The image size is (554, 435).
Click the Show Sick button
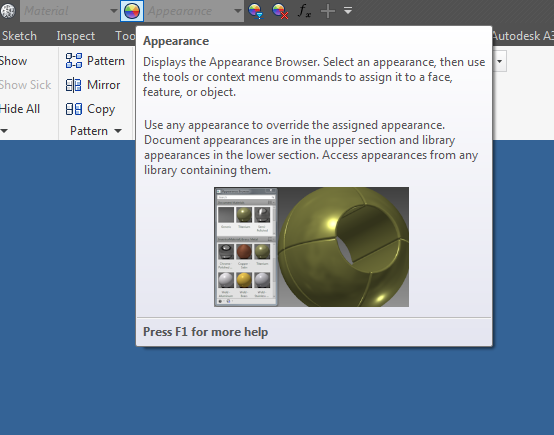point(25,85)
